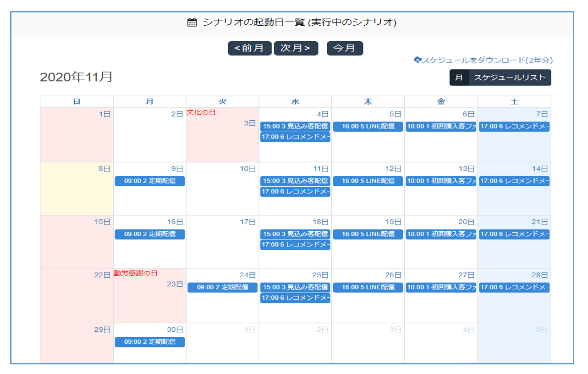Open 10:00 初回購入客 event on the 20th
This screenshot has height=374, width=588.
click(x=441, y=234)
